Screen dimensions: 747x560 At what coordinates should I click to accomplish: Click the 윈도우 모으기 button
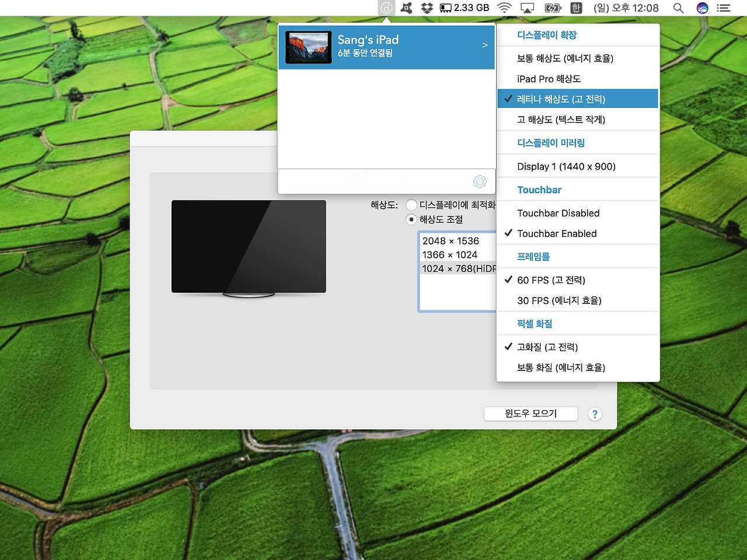pos(531,414)
